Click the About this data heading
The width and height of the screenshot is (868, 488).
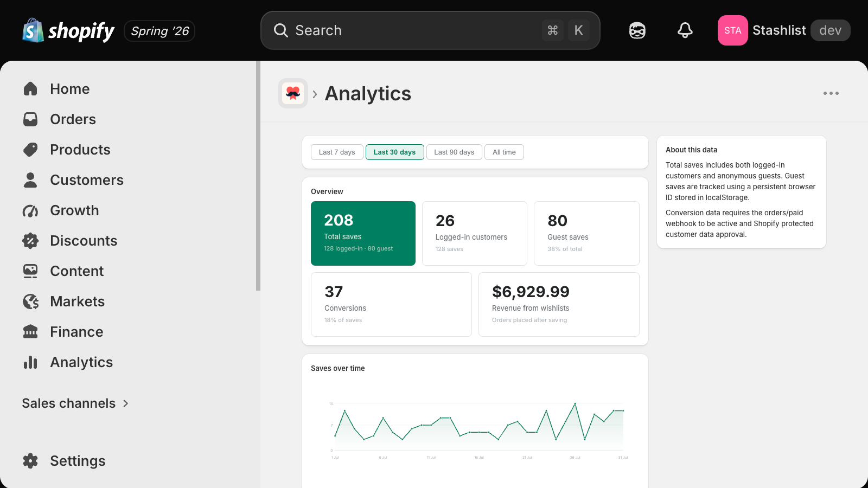click(691, 150)
